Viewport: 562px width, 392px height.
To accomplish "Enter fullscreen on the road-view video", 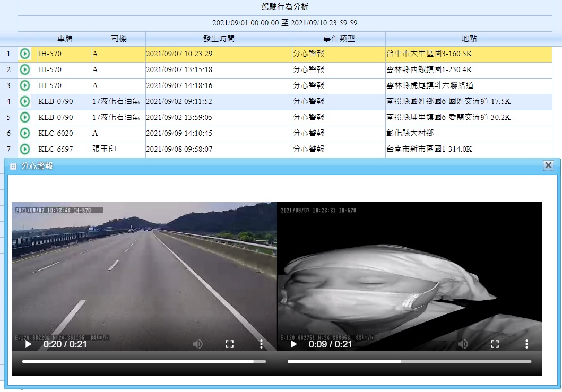I will coord(229,344).
